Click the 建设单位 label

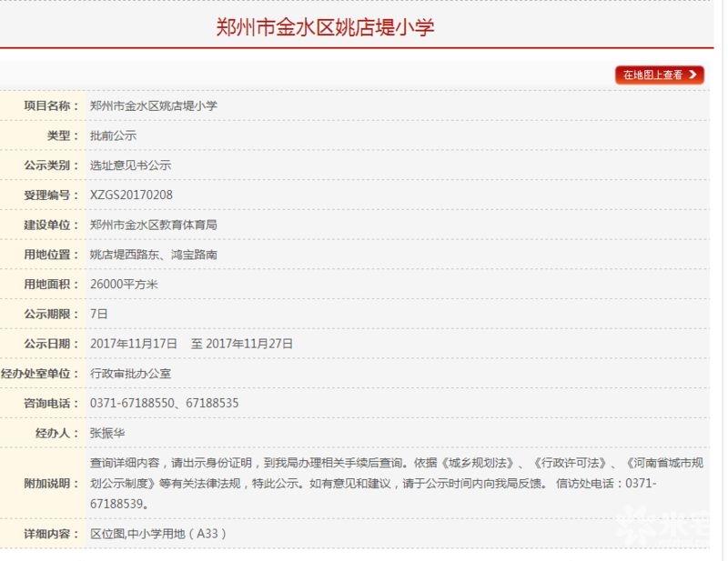point(51,225)
